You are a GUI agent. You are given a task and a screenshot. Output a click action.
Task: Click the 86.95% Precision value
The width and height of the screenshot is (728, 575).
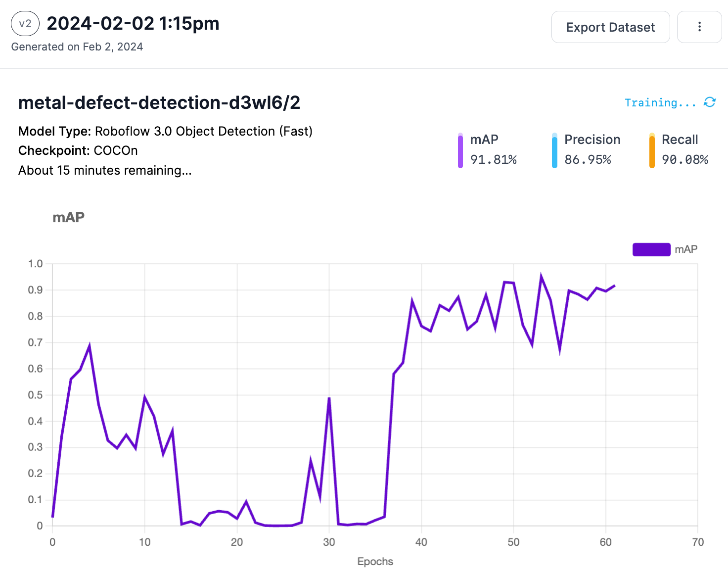coord(588,159)
